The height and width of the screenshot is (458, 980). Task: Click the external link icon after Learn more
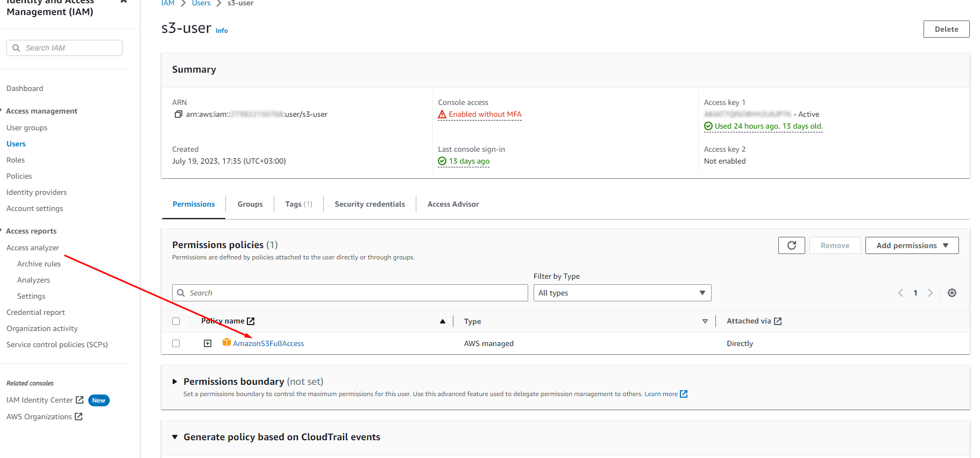click(684, 394)
